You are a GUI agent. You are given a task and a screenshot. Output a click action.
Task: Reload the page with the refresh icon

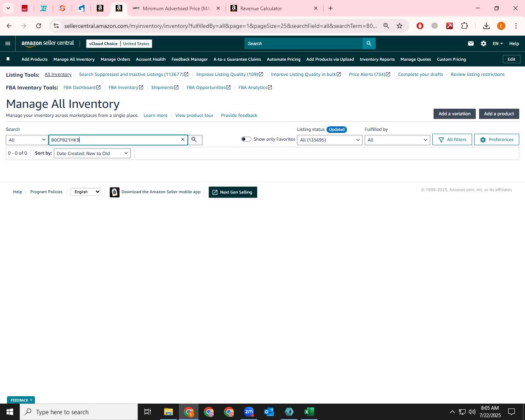click(39, 26)
